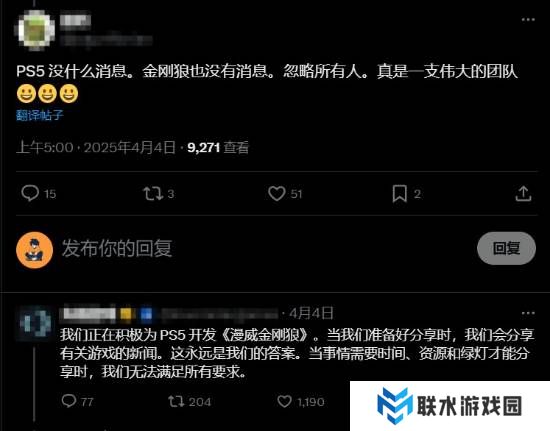Click the 4月4日 date on the reply
Screen dimensions: 550x431
point(311,313)
